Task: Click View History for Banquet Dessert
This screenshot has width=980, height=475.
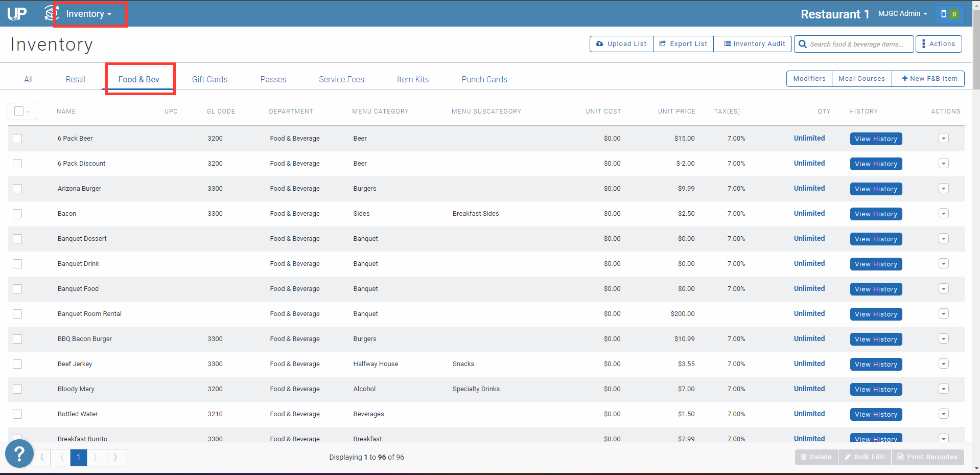Action: coord(876,239)
